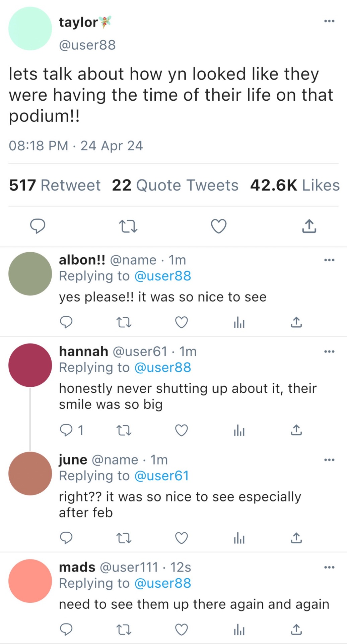Like mads's reply
Screen dimensions: 347x644
(182, 630)
